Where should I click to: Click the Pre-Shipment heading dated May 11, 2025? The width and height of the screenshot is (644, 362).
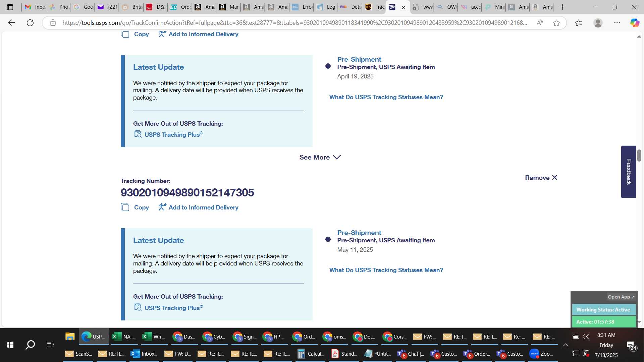[359, 233]
